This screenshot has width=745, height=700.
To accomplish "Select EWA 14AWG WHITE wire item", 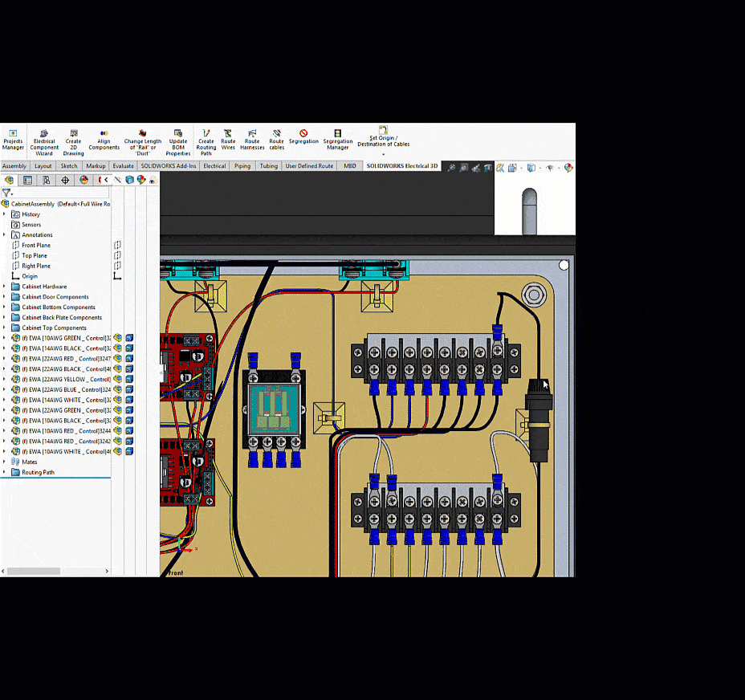I will (x=63, y=400).
